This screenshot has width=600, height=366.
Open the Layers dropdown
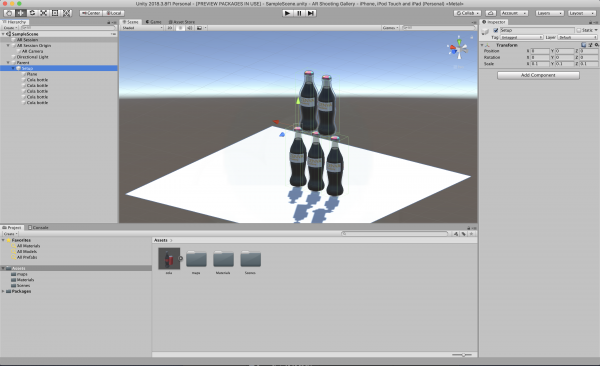click(x=549, y=13)
